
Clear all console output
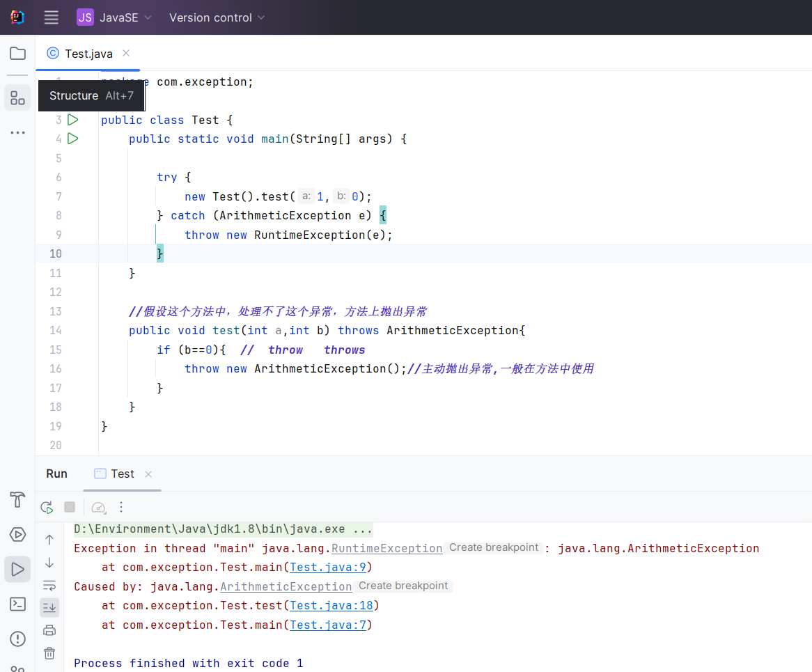(49, 653)
